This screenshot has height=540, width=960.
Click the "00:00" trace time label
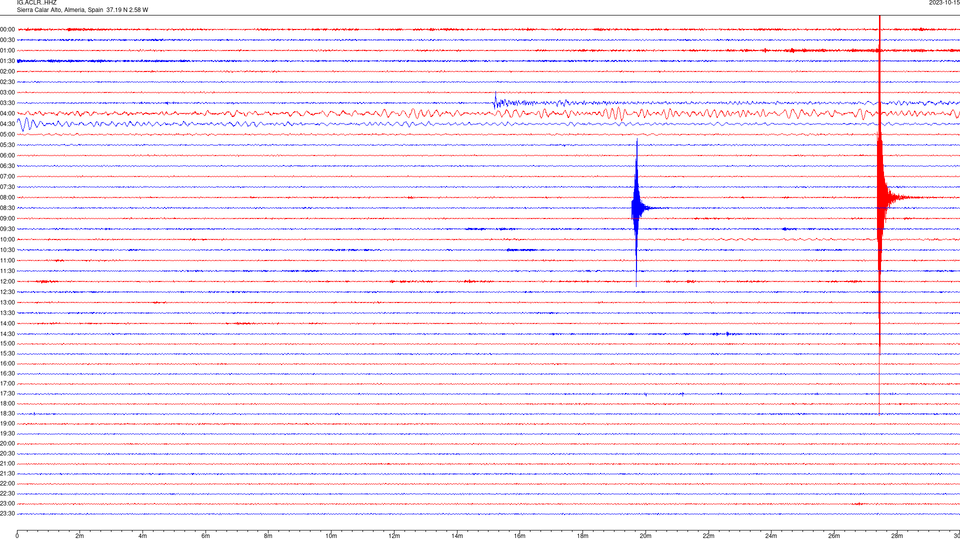[8, 29]
